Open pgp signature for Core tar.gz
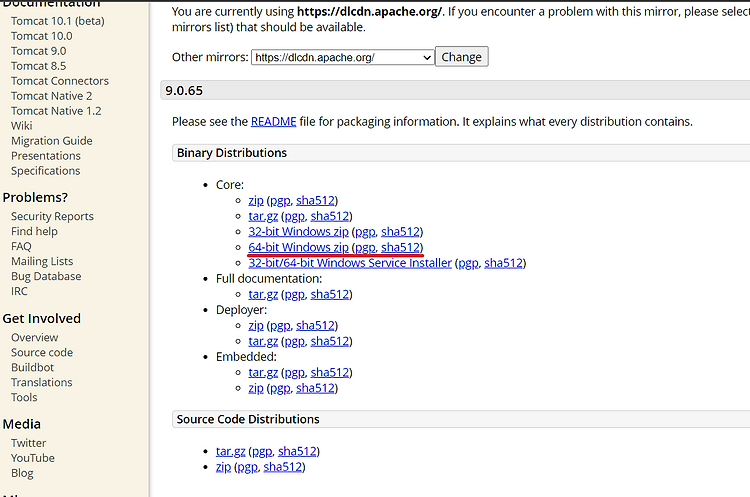 pyautogui.click(x=295, y=216)
